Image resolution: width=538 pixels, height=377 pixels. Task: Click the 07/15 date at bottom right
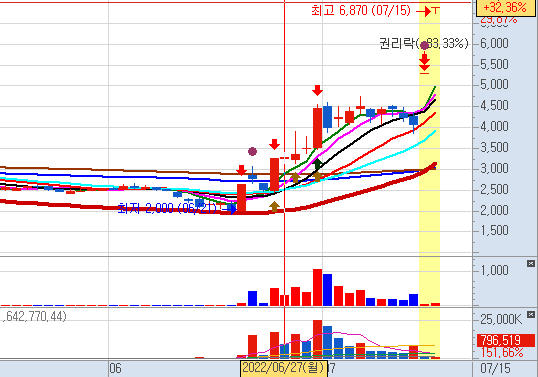495,368
